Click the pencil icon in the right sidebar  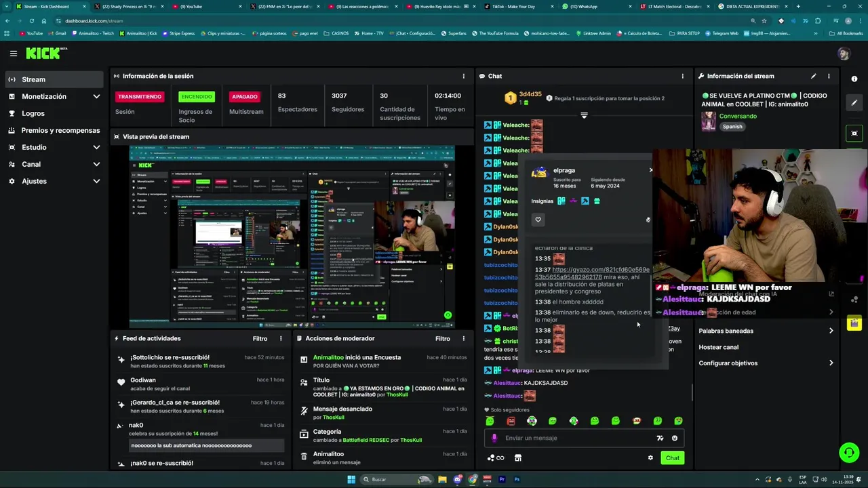click(x=854, y=103)
